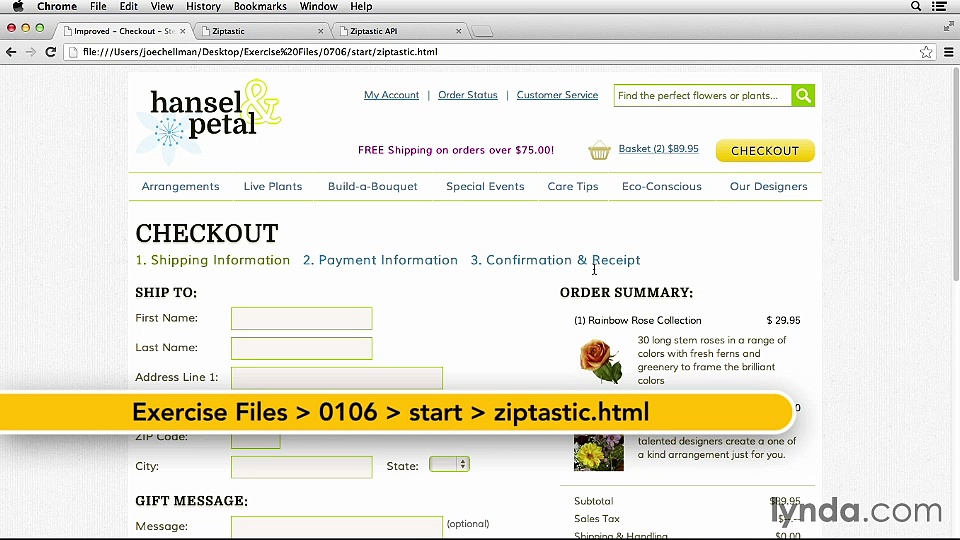Select step 1. Shipping Information
The height and width of the screenshot is (540, 960).
click(212, 260)
